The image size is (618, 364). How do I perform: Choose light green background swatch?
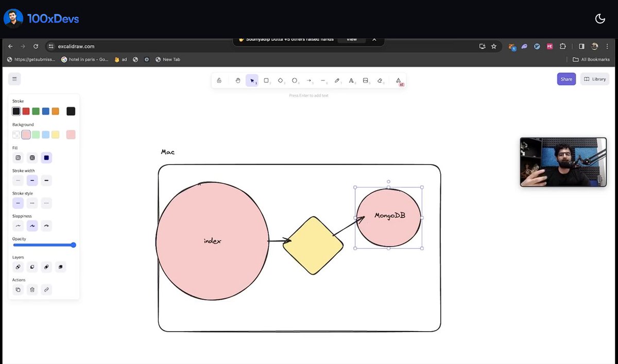[x=36, y=135]
